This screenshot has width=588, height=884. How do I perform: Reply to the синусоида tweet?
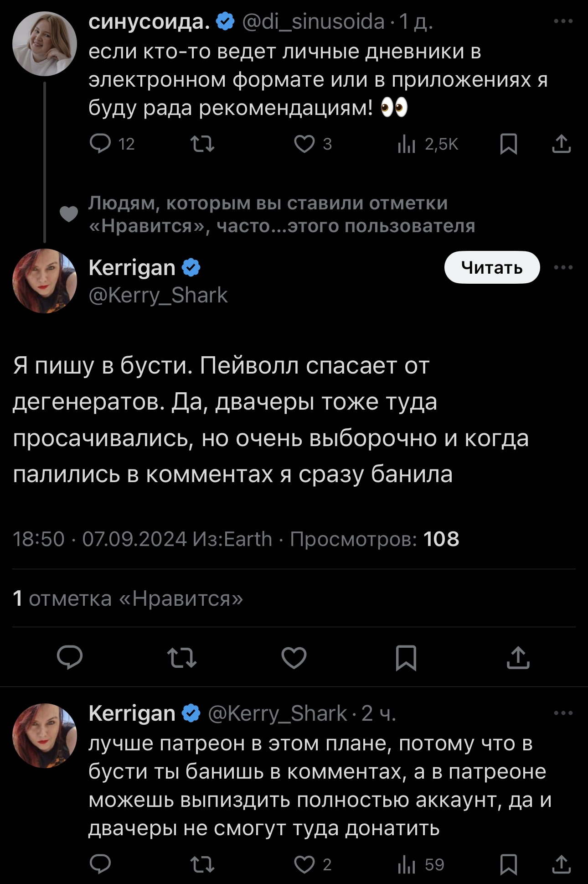(100, 144)
